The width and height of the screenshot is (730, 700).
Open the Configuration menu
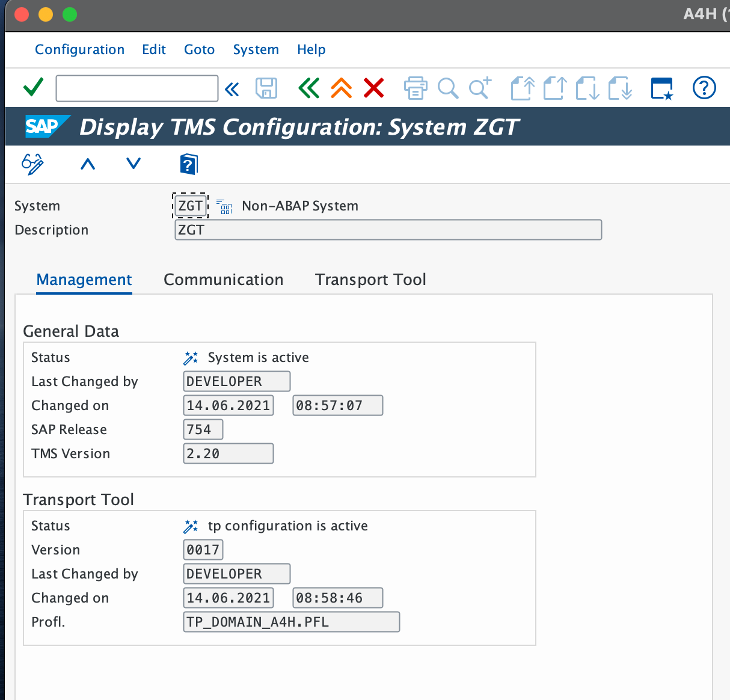[80, 49]
